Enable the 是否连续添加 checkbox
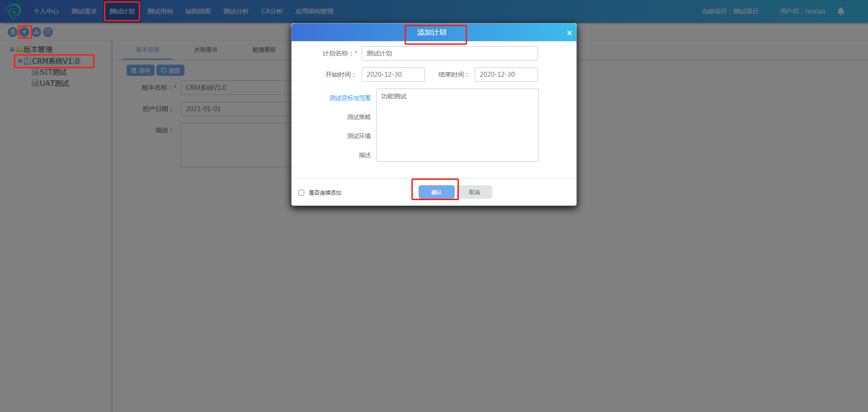868x412 pixels. coord(301,193)
